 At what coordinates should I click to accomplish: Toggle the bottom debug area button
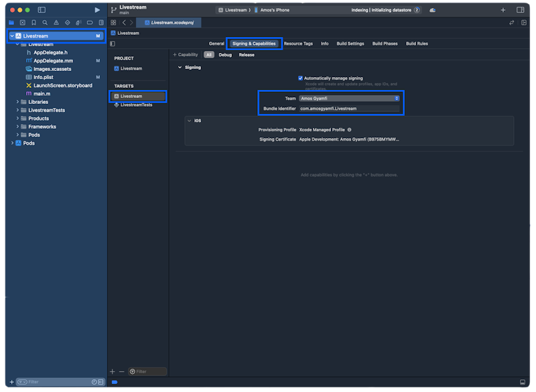tap(521, 382)
